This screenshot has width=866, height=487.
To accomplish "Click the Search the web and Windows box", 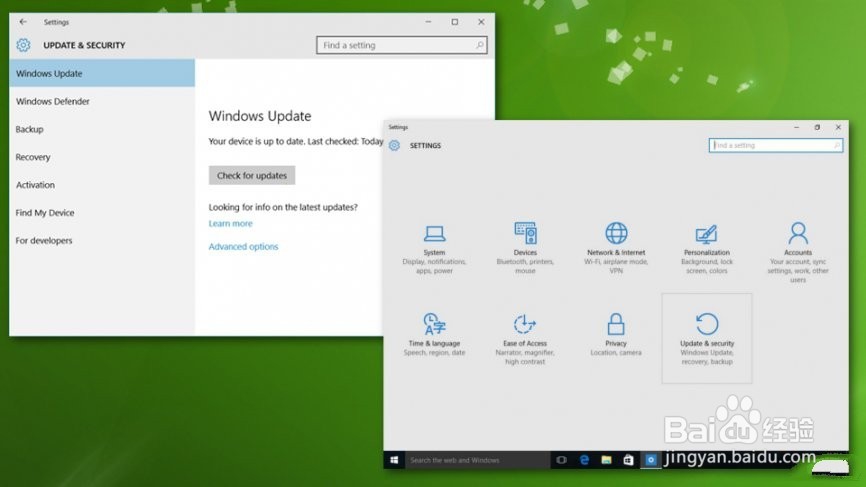I will pyautogui.click(x=478, y=459).
